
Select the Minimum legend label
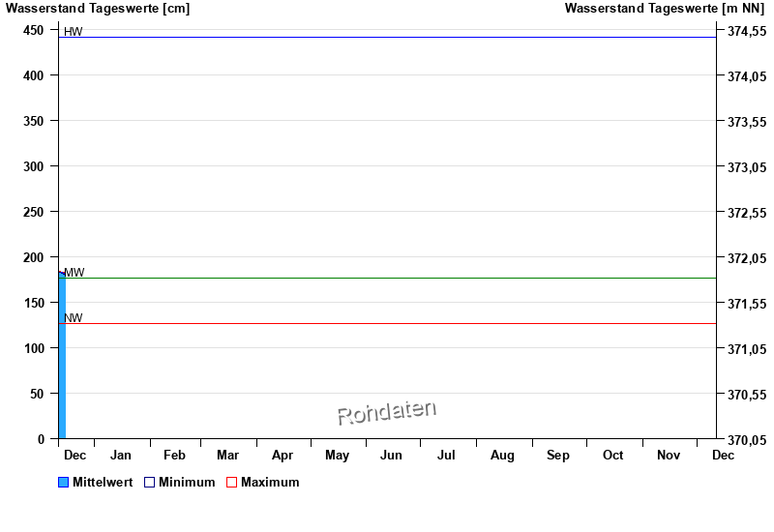point(187,483)
